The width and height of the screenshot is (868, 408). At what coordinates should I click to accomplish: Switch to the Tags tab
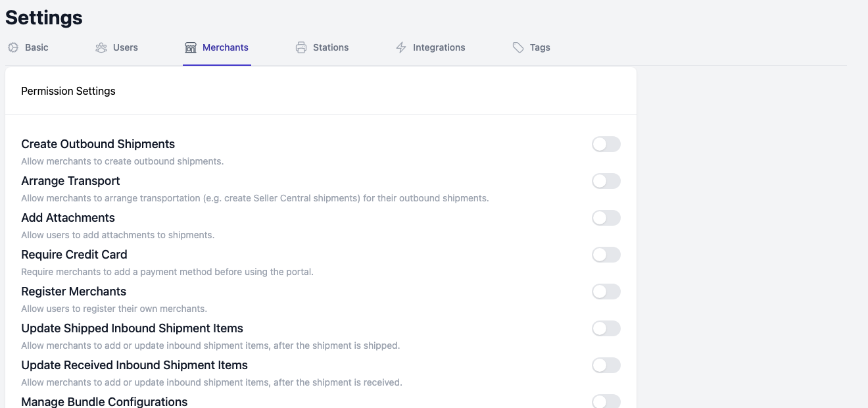tap(531, 47)
